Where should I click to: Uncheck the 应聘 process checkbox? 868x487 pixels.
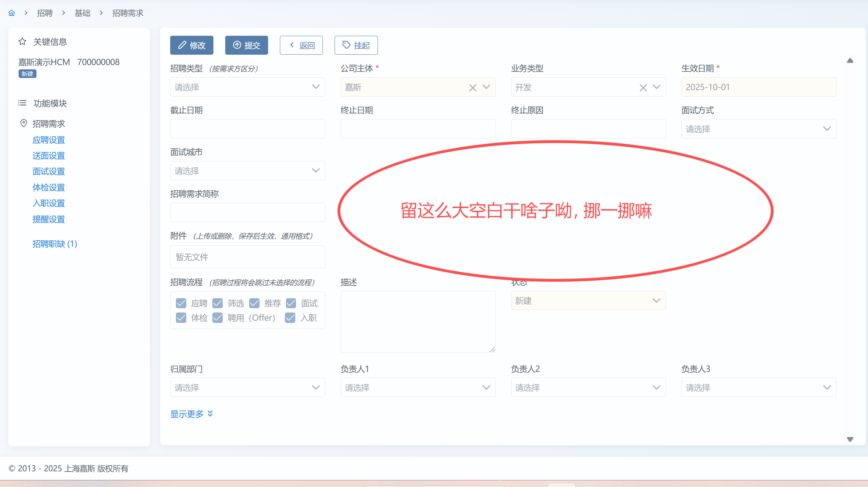point(181,303)
